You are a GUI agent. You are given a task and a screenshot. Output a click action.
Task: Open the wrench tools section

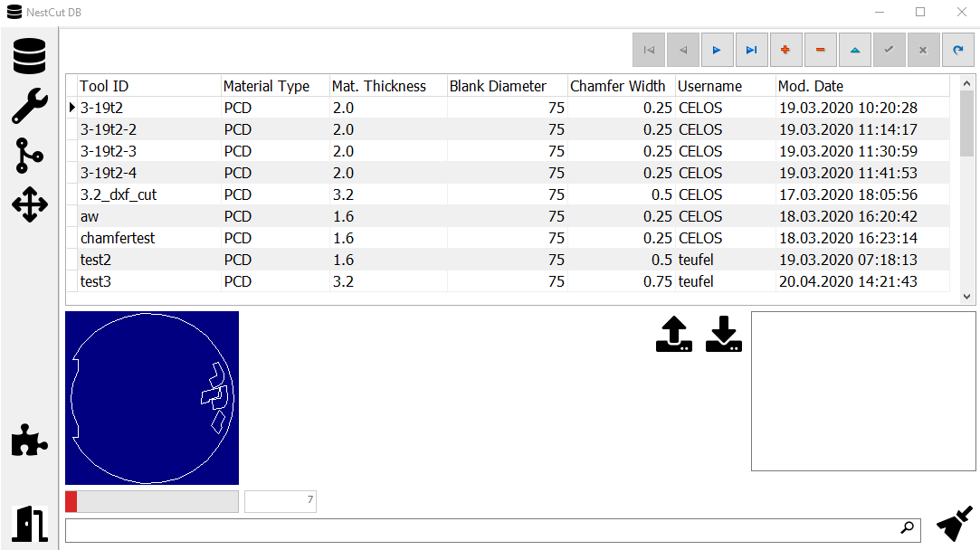(29, 106)
